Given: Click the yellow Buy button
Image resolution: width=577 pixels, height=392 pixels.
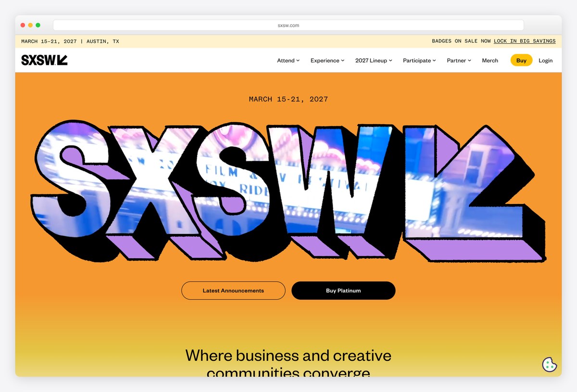Looking at the screenshot, I should coord(521,61).
